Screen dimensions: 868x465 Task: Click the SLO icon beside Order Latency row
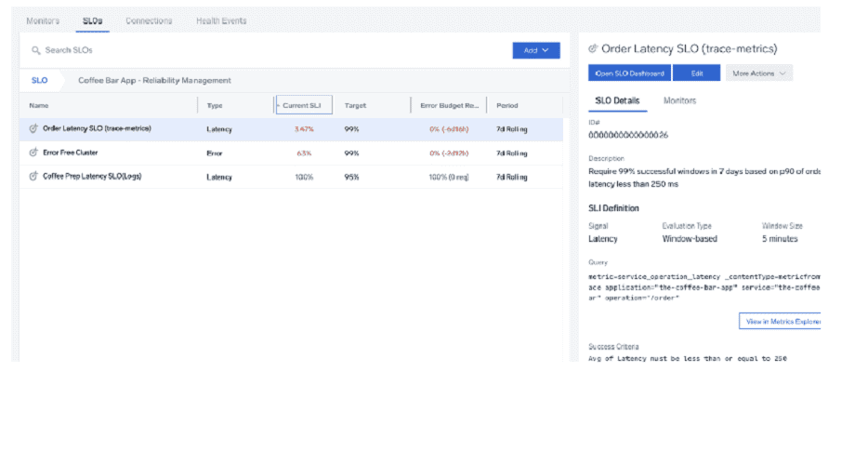pos(33,128)
